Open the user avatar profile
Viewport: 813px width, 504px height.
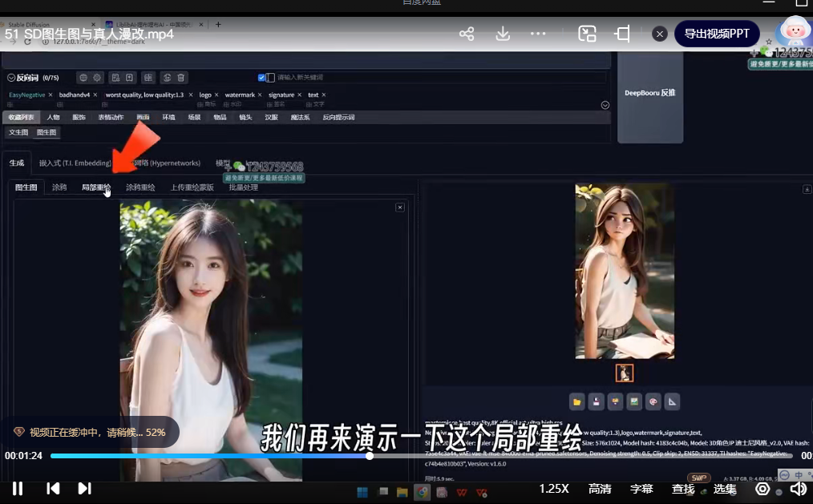pyautogui.click(x=795, y=31)
